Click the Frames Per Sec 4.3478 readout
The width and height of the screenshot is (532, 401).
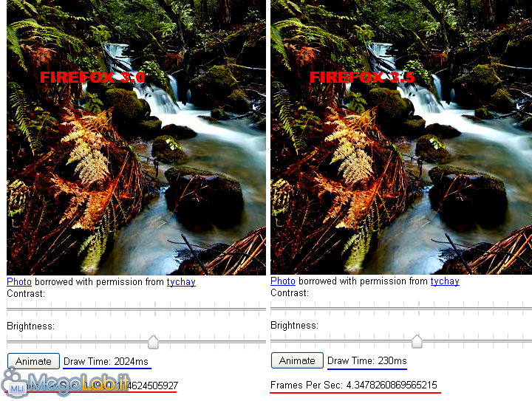coord(353,385)
